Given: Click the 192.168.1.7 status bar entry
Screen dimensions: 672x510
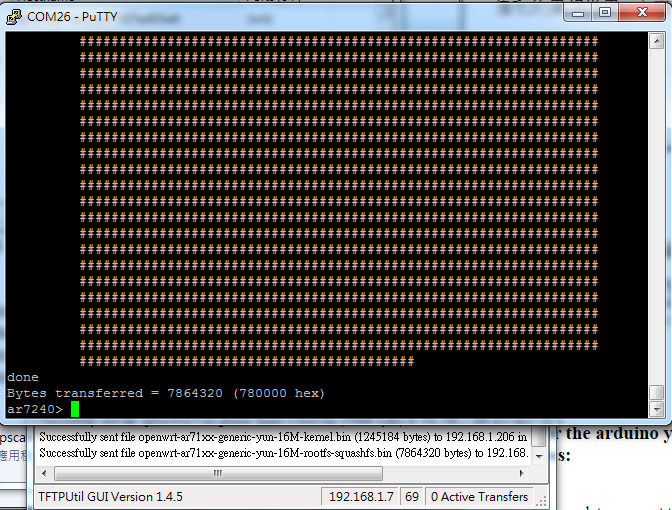Looking at the screenshot, I should point(361,497).
